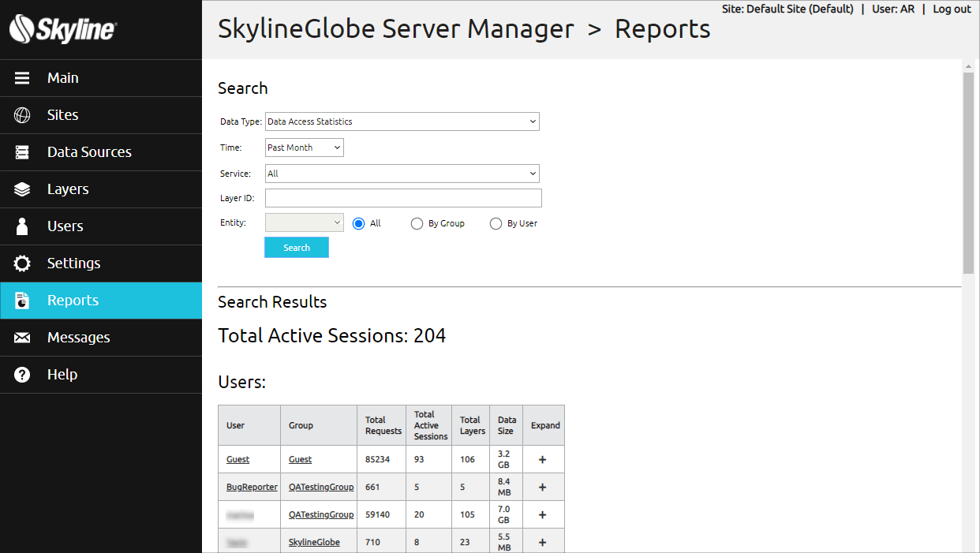Click the scrollbar up arrow
Viewport: 980px width, 553px height.
pyautogui.click(x=969, y=66)
